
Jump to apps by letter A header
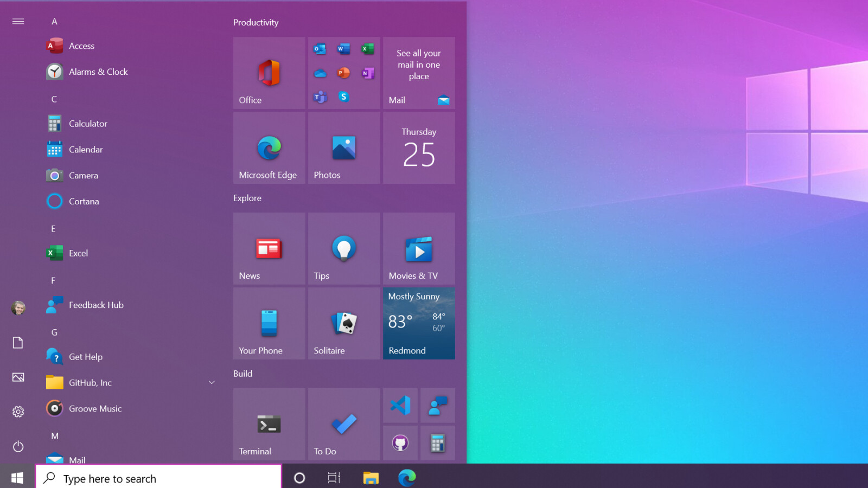[x=54, y=21]
